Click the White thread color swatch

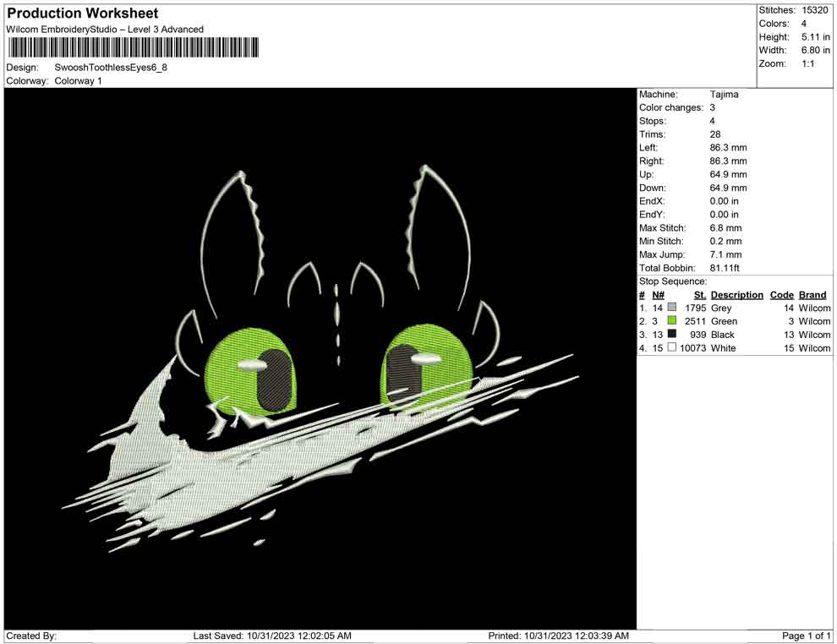[x=672, y=347]
